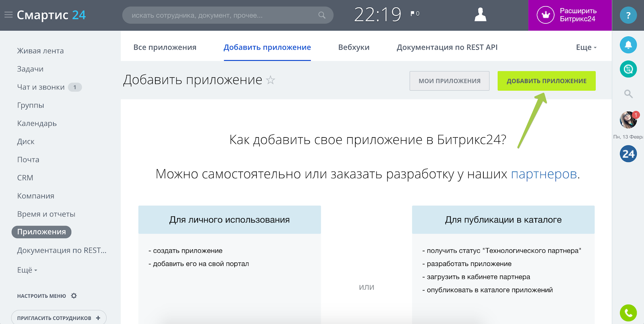Image resolution: width=644 pixels, height=324 pixels.
Task: Click the help question mark icon
Action: 628,15
